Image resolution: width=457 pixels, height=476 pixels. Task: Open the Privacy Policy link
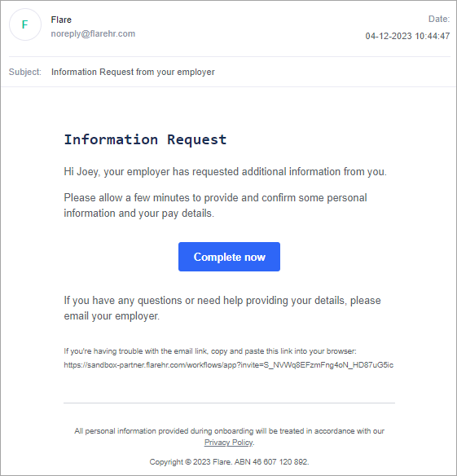[x=228, y=443]
